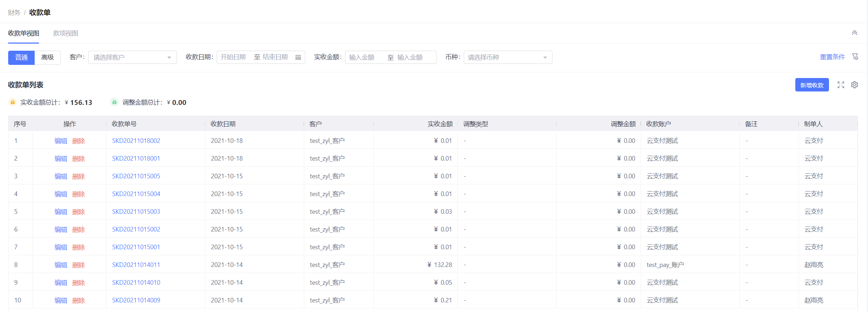Toggle fullscreen table view icon
868x312 pixels.
(841, 85)
